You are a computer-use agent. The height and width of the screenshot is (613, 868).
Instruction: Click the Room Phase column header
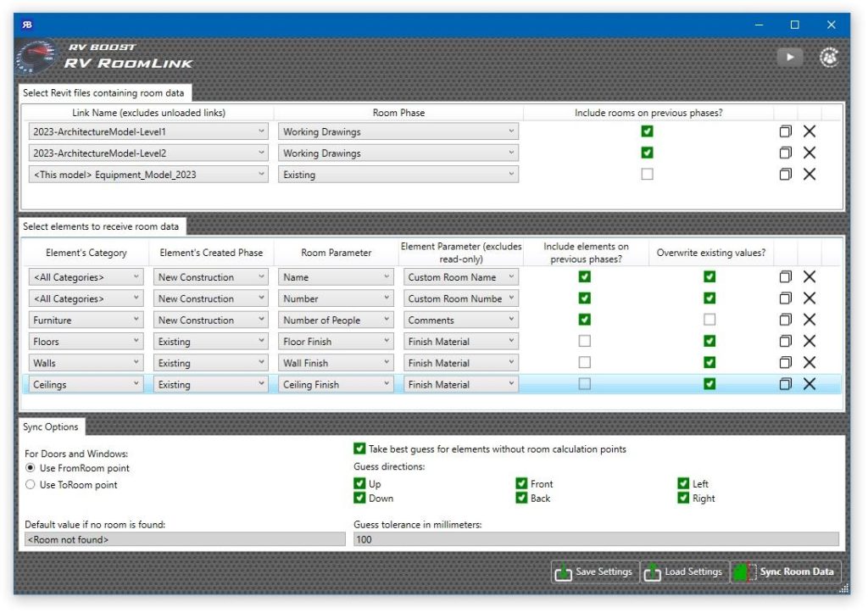coord(398,113)
